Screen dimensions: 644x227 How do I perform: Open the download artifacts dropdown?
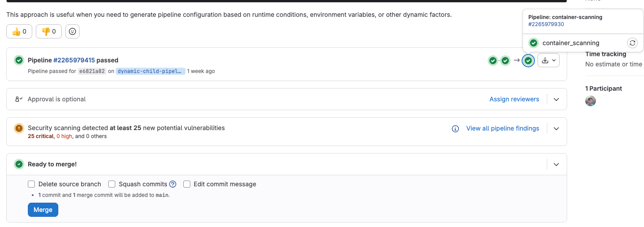tap(549, 61)
